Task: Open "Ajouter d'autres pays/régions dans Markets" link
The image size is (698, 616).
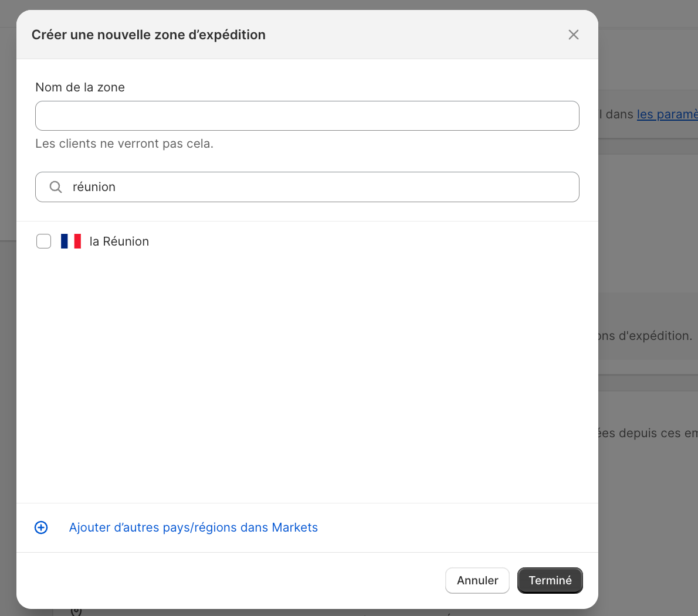Action: click(193, 527)
